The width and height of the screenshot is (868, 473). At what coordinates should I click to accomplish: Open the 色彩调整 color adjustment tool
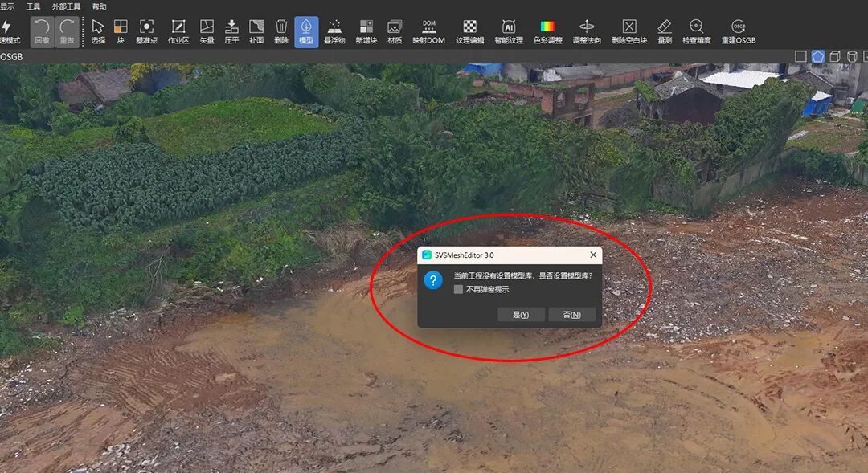pyautogui.click(x=548, y=31)
